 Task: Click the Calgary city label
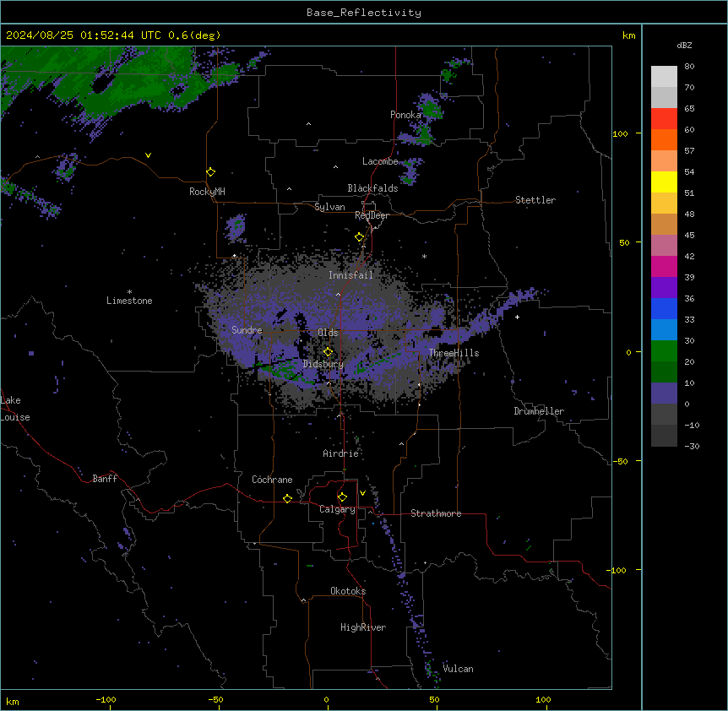(x=337, y=509)
